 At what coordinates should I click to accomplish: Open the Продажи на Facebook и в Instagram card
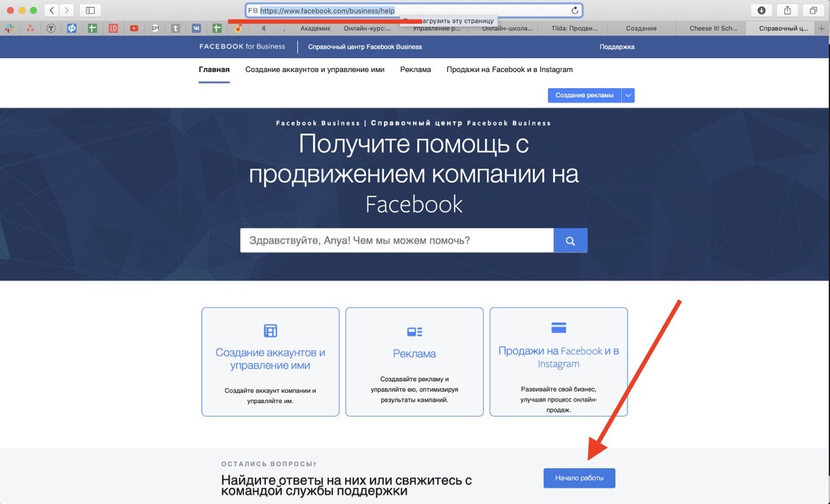[558, 361]
